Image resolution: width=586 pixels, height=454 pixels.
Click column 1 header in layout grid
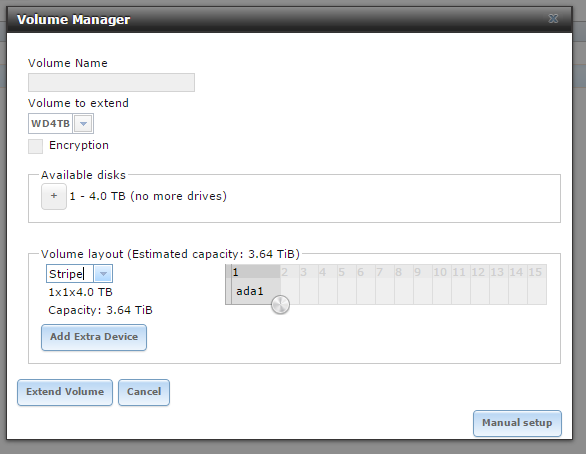(x=256, y=272)
